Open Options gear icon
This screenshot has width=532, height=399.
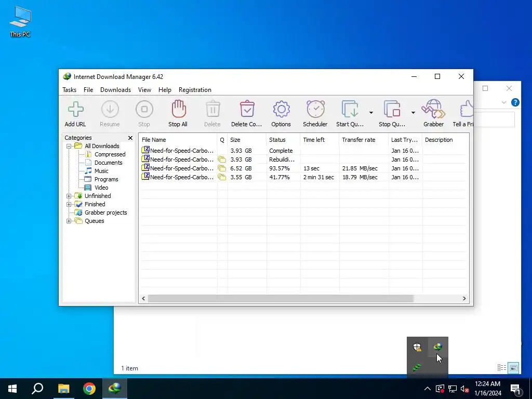tap(281, 109)
